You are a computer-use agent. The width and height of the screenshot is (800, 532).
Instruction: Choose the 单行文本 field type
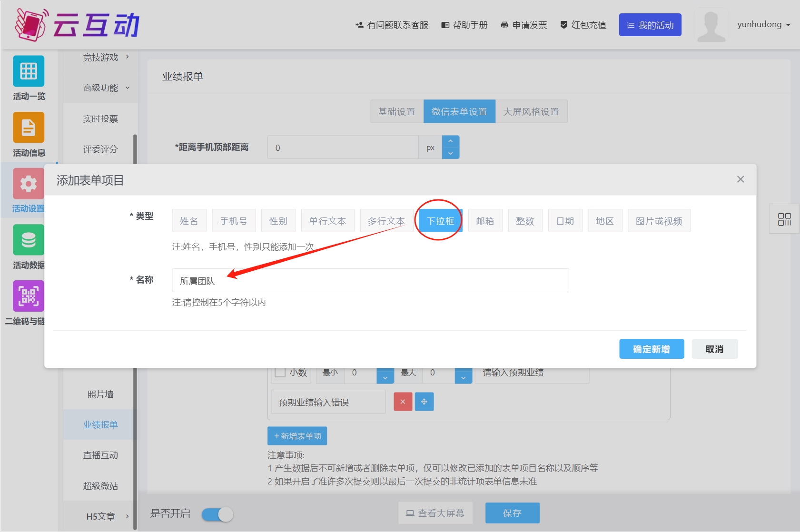pos(328,221)
